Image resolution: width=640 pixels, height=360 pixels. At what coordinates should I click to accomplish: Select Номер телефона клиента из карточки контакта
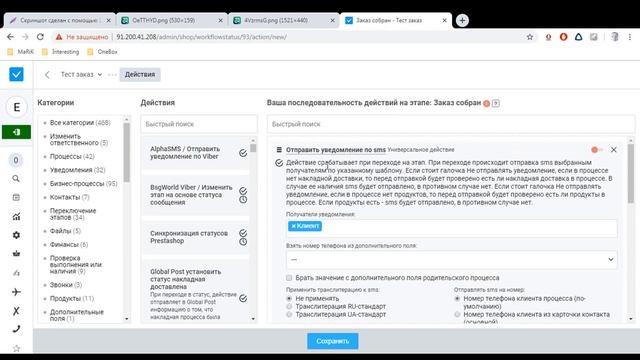457,314
